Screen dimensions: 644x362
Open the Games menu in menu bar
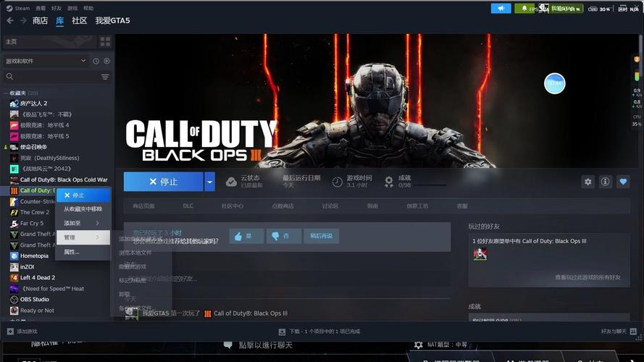(x=72, y=8)
